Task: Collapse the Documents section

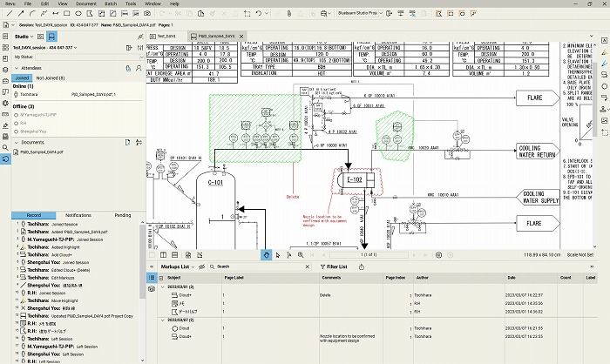Action: 17,142
